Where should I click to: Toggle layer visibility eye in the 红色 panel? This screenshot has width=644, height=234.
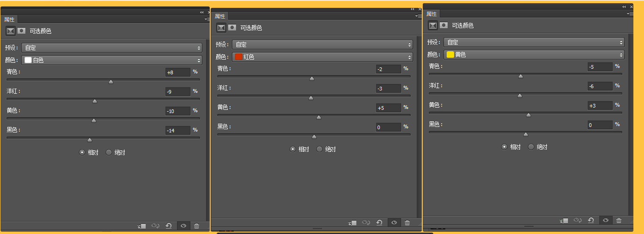click(x=394, y=222)
